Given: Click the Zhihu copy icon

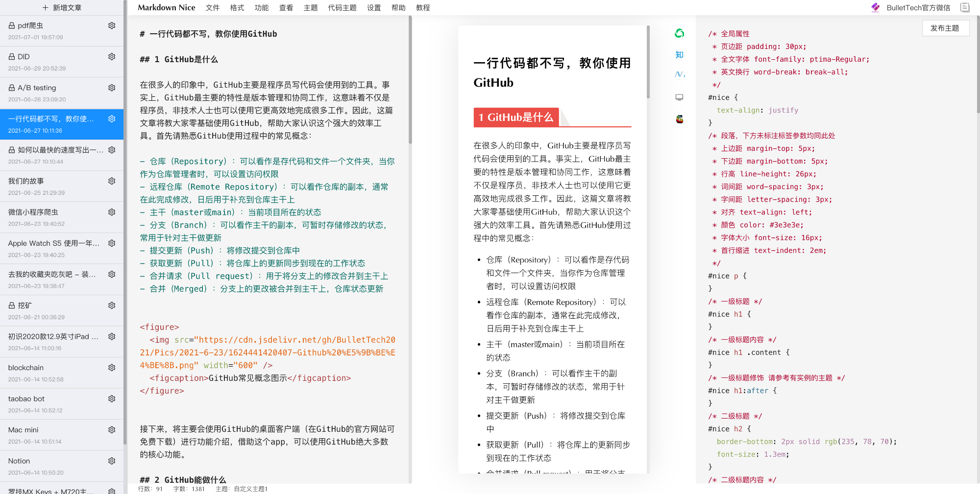Looking at the screenshot, I should click(x=679, y=55).
